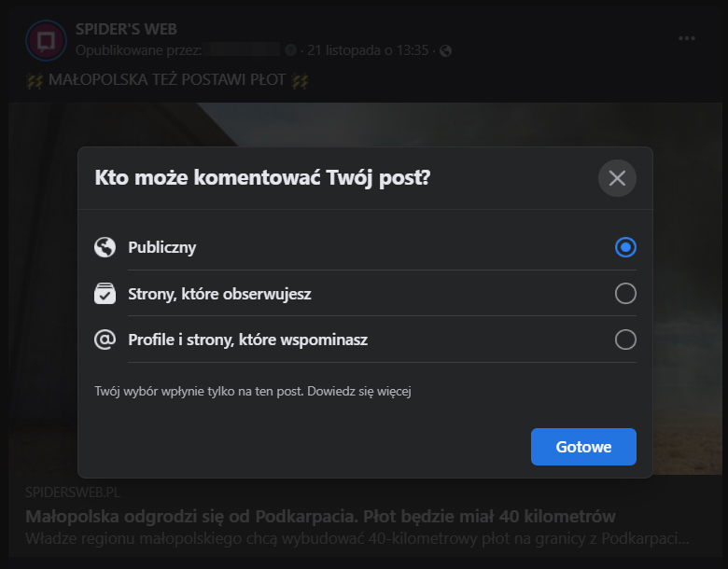This screenshot has height=569, width=728.
Task: Open the post options three-dot menu
Action: click(x=687, y=38)
